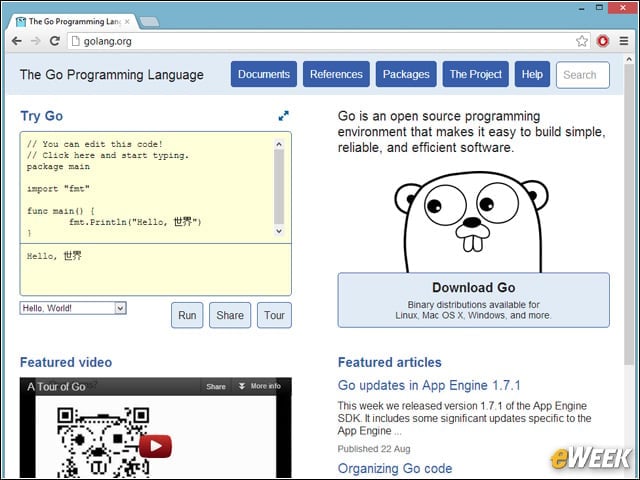The height and width of the screenshot is (480, 640).
Task: Click the browser forward arrow
Action: [x=36, y=41]
